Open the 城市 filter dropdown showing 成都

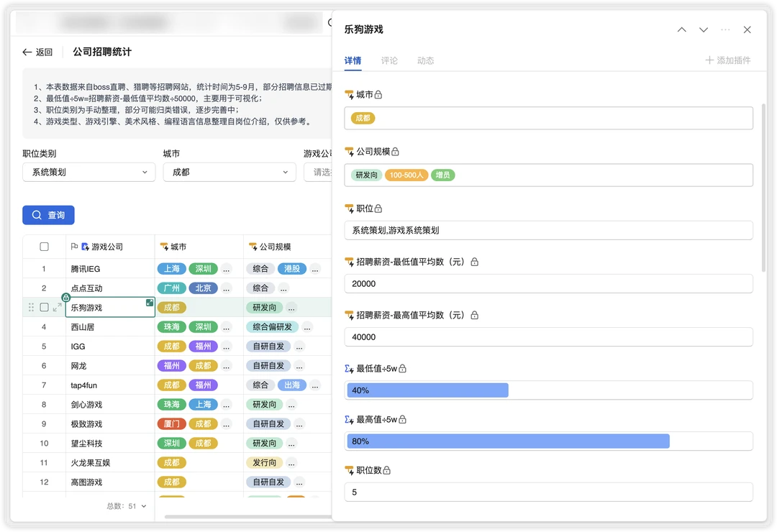(x=230, y=173)
